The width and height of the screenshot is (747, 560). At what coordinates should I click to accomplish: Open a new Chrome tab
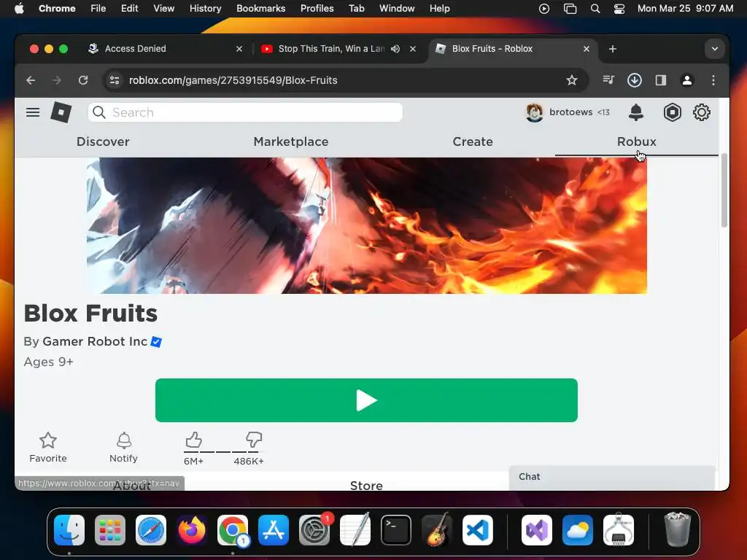(x=613, y=49)
